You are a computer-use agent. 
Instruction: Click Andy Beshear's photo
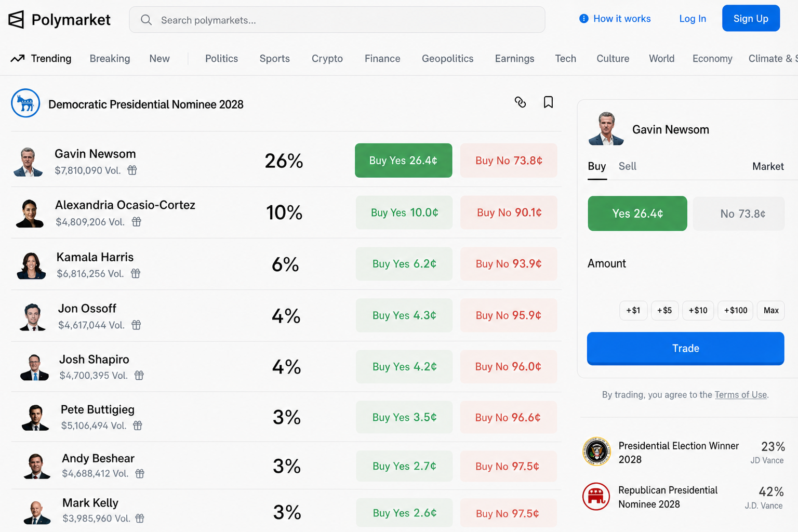tap(37, 465)
